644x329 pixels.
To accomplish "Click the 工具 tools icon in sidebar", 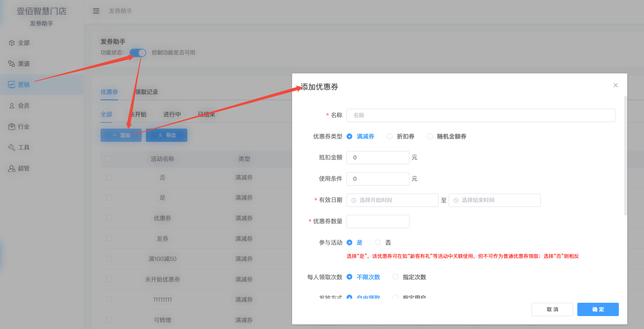I will (x=12, y=148).
